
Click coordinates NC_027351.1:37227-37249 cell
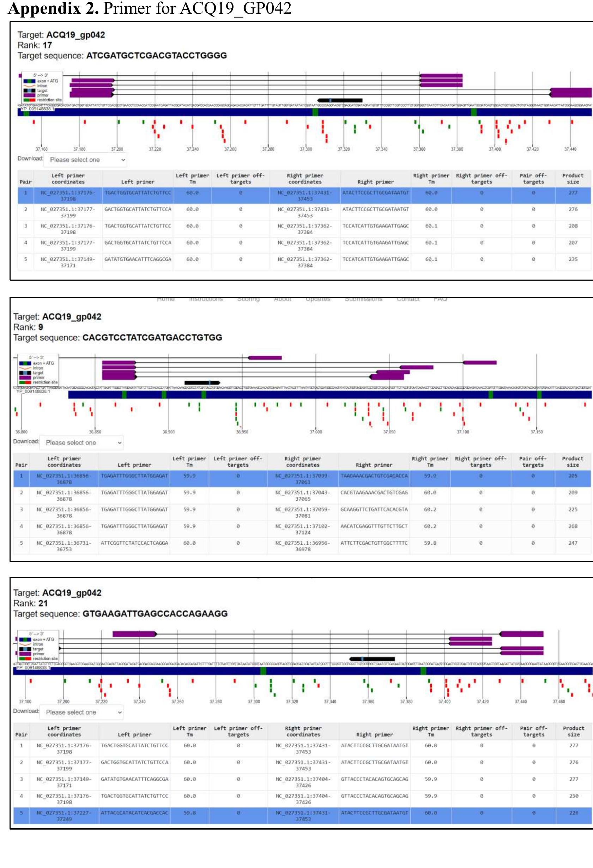[x=64, y=816]
